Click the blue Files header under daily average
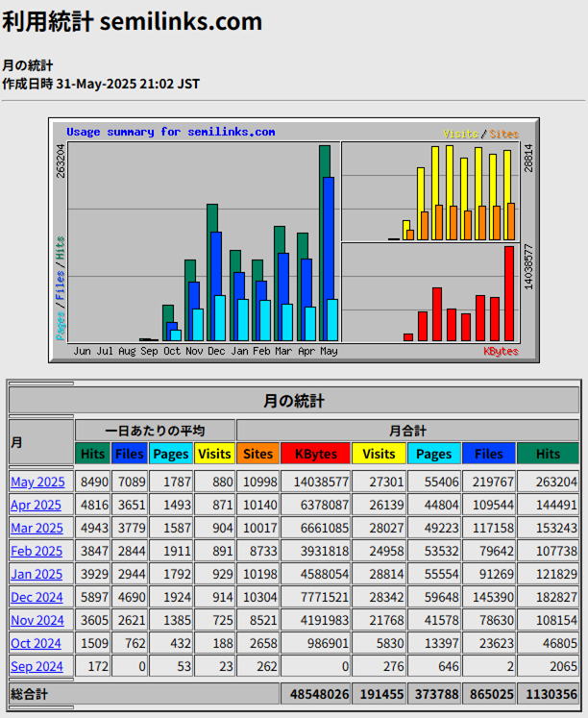The height and width of the screenshot is (718, 588). click(129, 454)
